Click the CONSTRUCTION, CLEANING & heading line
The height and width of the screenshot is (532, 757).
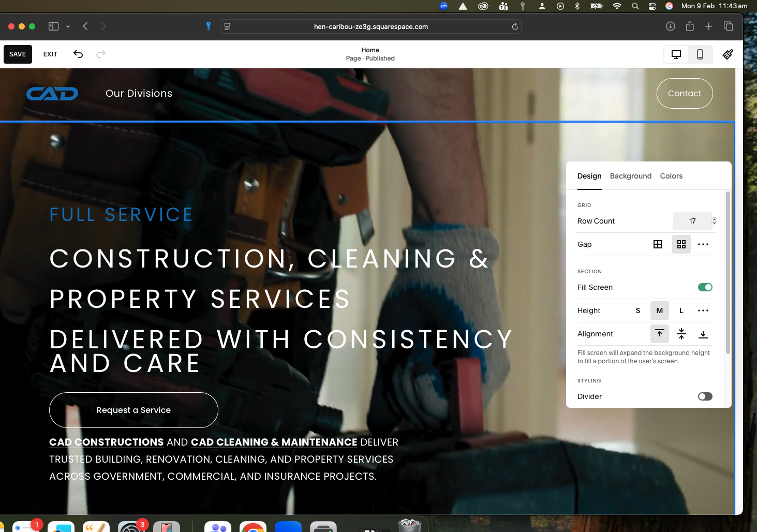pyautogui.click(x=269, y=258)
